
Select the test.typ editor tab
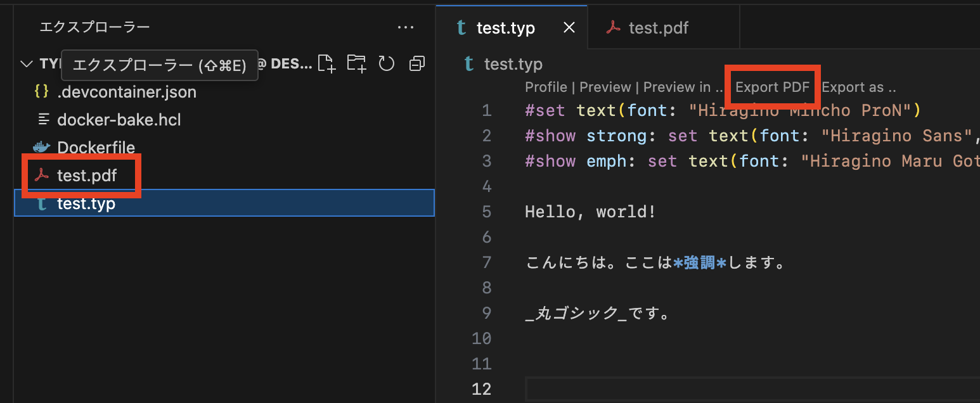pos(505,27)
